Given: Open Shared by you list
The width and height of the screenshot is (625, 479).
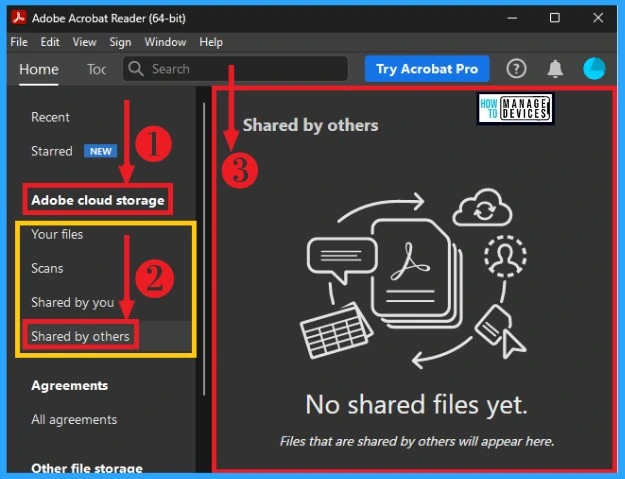Looking at the screenshot, I should coord(73,302).
